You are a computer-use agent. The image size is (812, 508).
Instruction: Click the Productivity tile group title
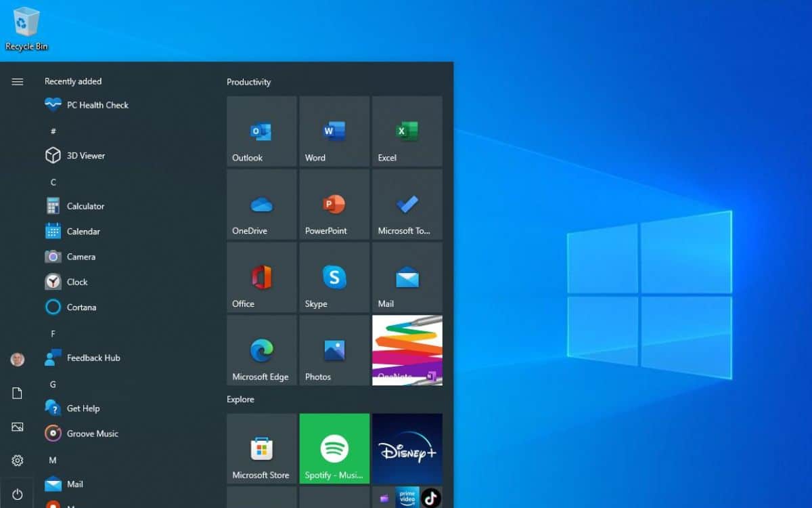coord(248,82)
